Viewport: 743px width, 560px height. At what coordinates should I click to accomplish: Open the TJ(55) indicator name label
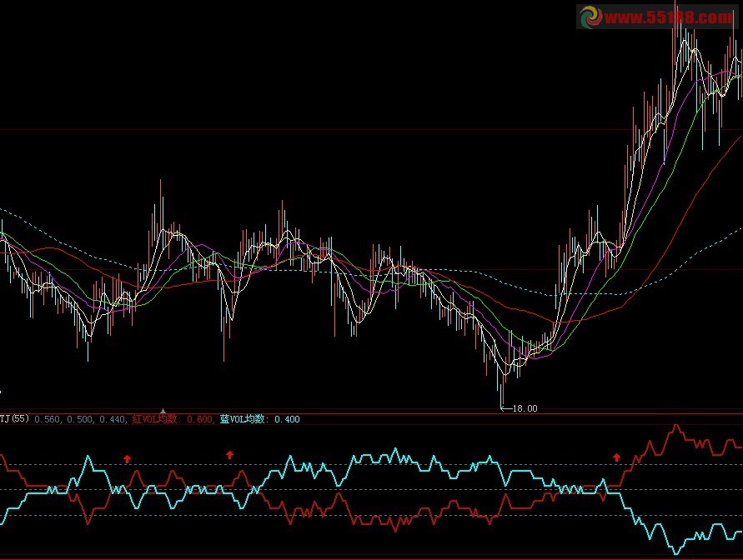pos(14,419)
